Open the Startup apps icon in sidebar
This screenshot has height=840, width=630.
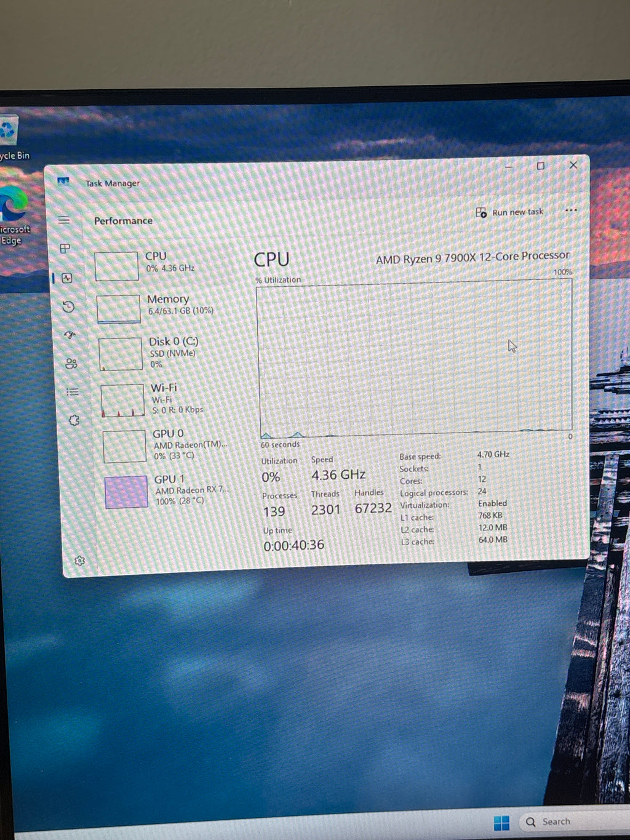70,335
